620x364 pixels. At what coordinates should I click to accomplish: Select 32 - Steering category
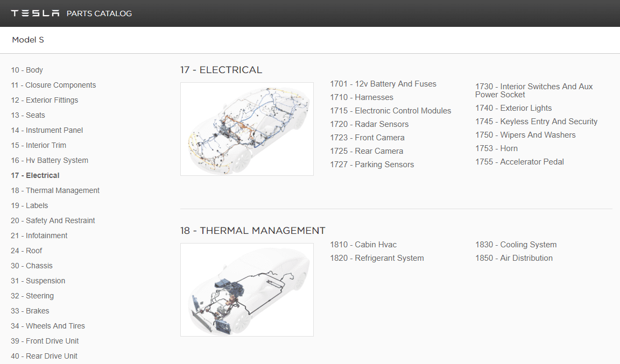[x=32, y=295]
